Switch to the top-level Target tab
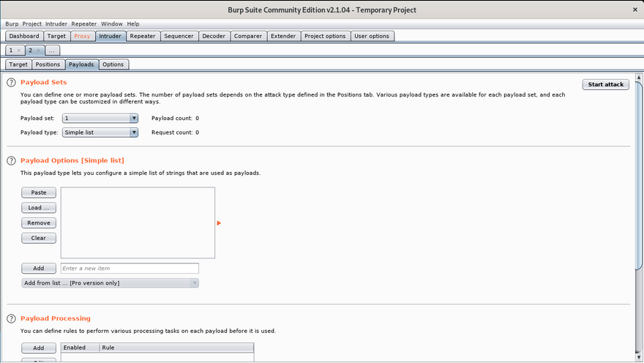The width and height of the screenshot is (644, 363). [56, 36]
